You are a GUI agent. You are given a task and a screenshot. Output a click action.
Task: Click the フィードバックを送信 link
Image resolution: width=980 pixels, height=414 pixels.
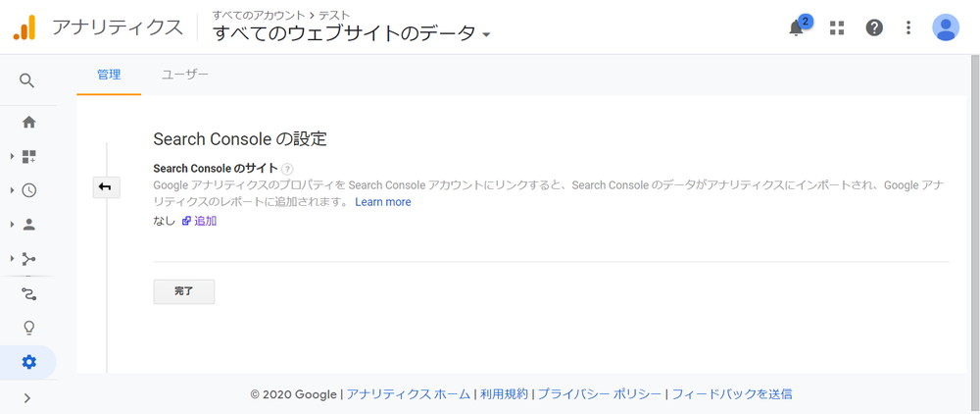pyautogui.click(x=732, y=394)
